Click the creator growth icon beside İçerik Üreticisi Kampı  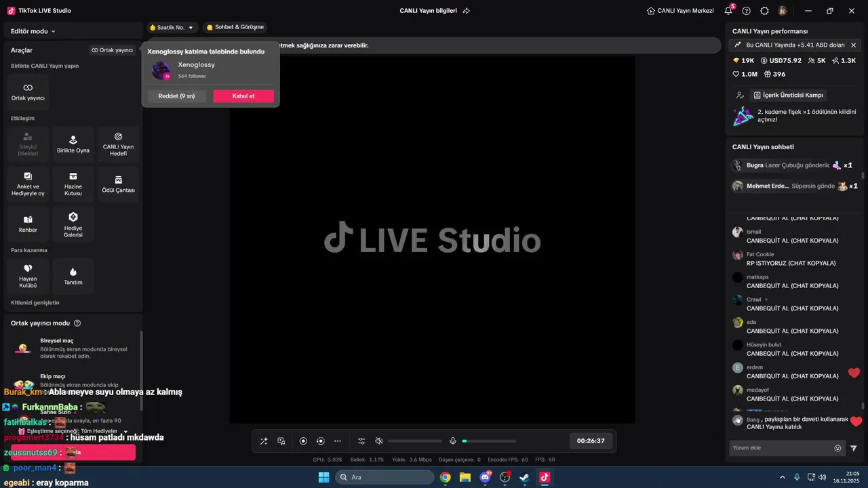[x=740, y=96]
